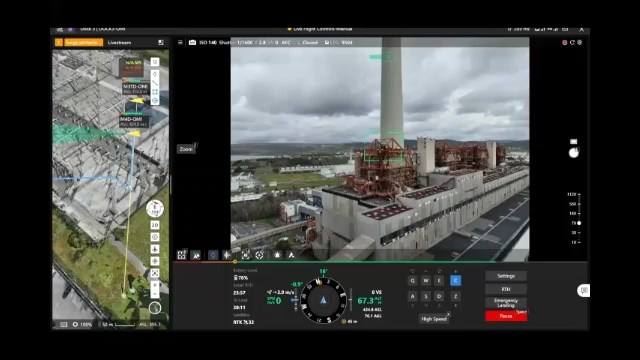Select the map area polygon tool
This screenshot has height=360, width=640.
(x=155, y=92)
